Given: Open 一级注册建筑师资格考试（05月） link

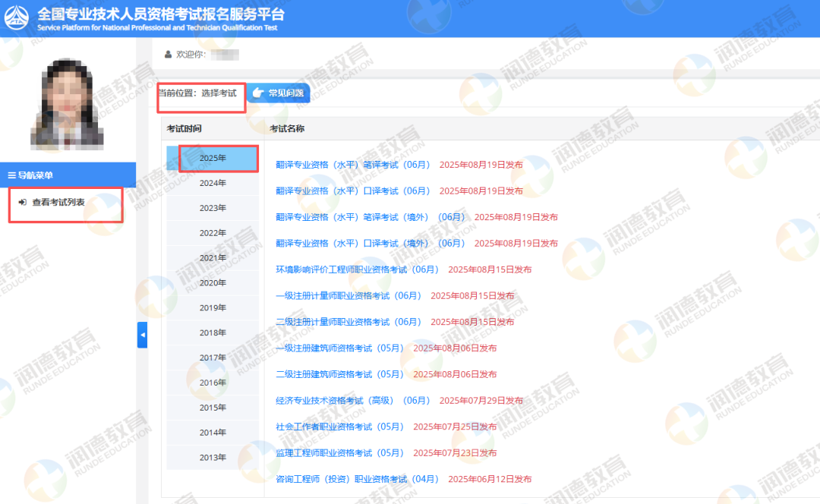Looking at the screenshot, I should [x=339, y=348].
